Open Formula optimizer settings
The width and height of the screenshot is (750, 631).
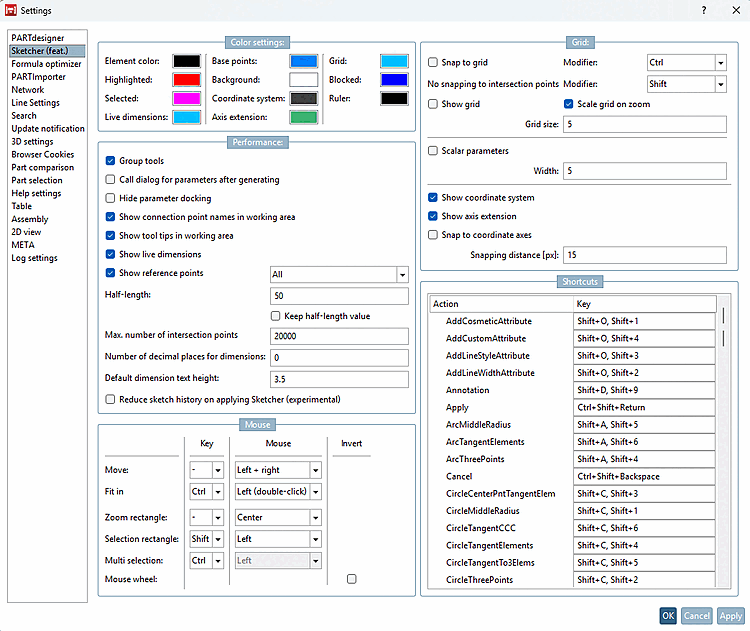tap(46, 64)
